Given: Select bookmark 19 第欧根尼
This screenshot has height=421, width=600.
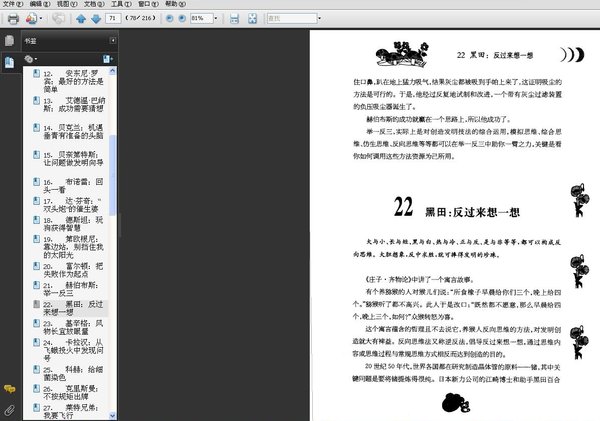Looking at the screenshot, I should tap(73, 247).
